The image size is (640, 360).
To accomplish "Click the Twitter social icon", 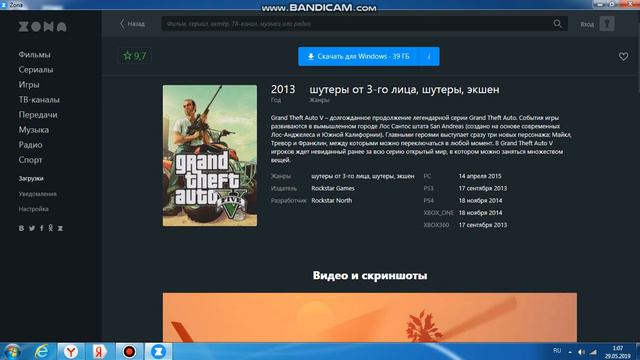I will [32, 228].
